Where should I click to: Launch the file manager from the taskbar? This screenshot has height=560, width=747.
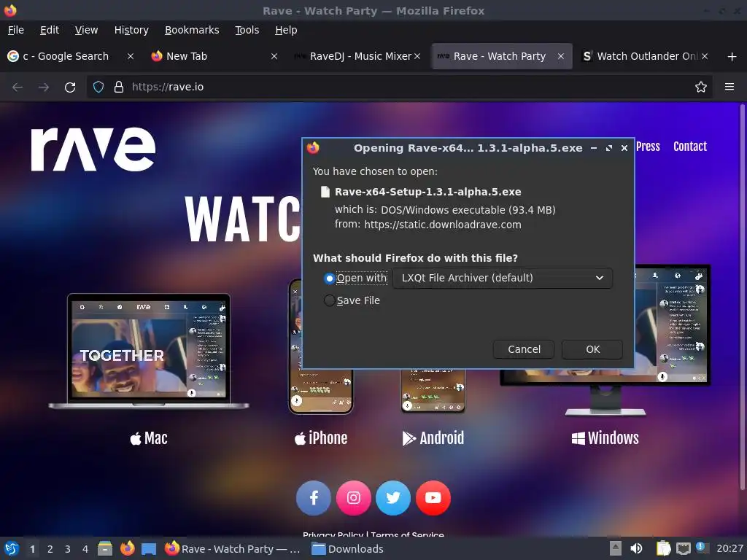coord(105,548)
